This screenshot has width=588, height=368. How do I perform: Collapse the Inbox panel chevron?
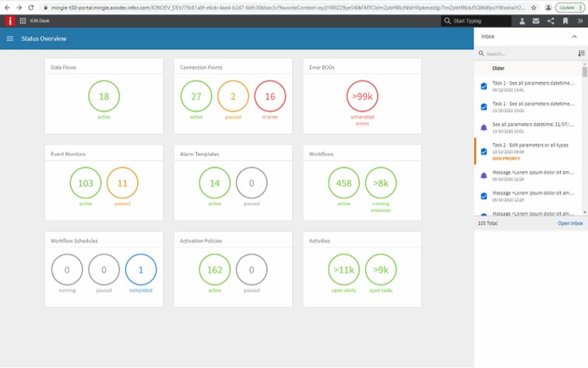574,37
